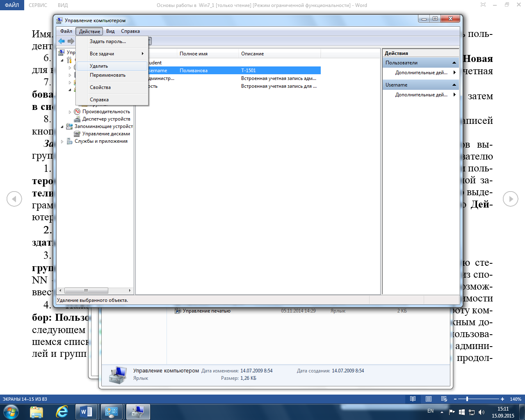This screenshot has width=525, height=420.
Task: Open File Explorer from the taskbar
Action: click(x=37, y=412)
